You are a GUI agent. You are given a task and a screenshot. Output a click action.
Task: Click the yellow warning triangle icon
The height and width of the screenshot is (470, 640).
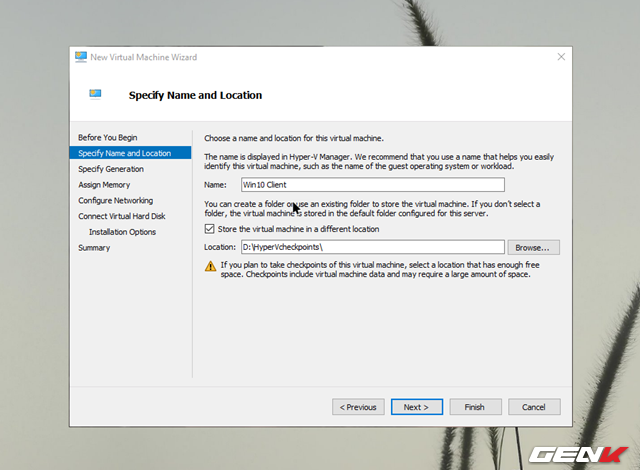210,266
